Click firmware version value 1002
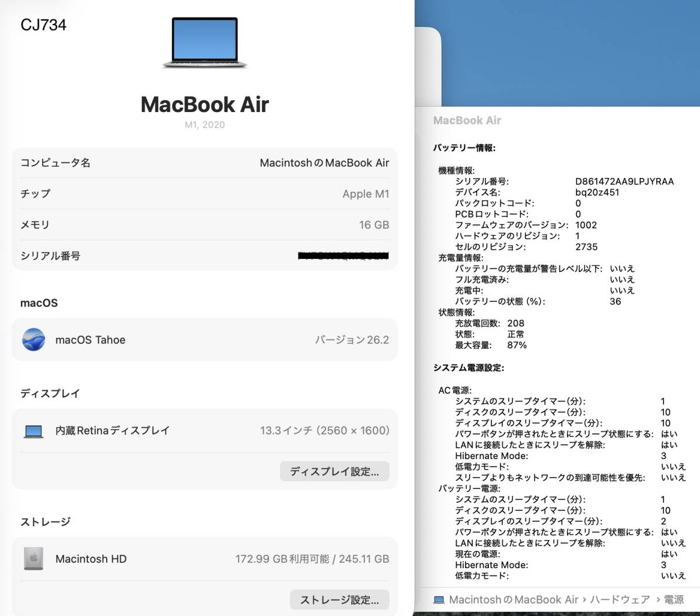700x616 pixels. click(586, 225)
